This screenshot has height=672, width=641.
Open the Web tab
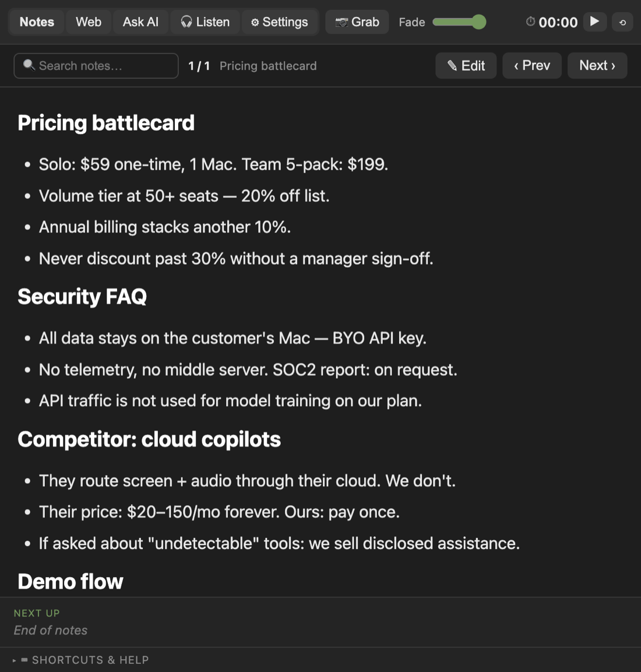point(88,22)
